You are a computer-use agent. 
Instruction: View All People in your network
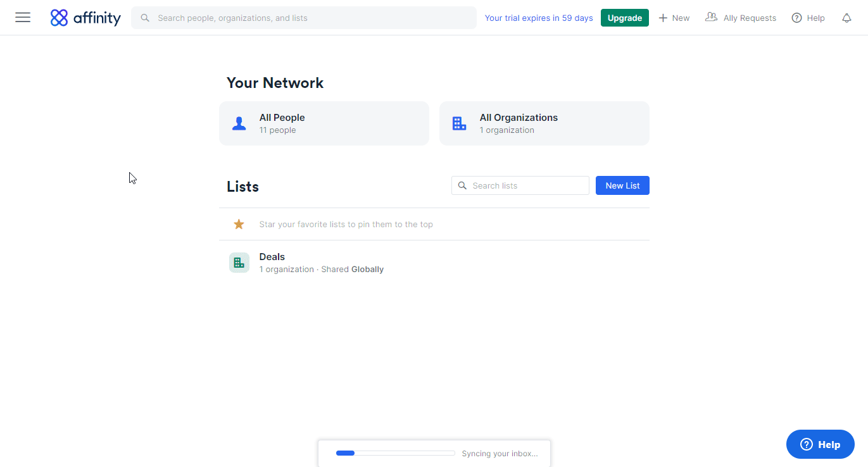pyautogui.click(x=324, y=123)
